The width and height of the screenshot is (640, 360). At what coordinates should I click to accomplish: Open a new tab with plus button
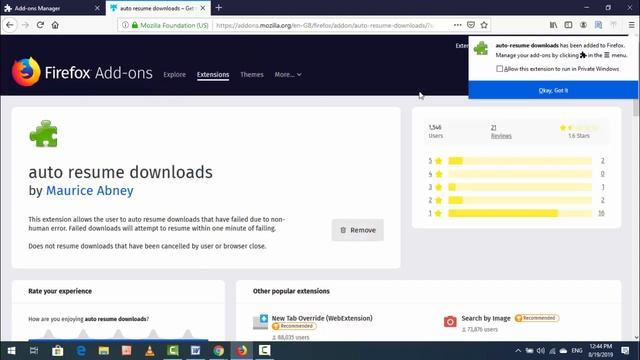(219, 8)
